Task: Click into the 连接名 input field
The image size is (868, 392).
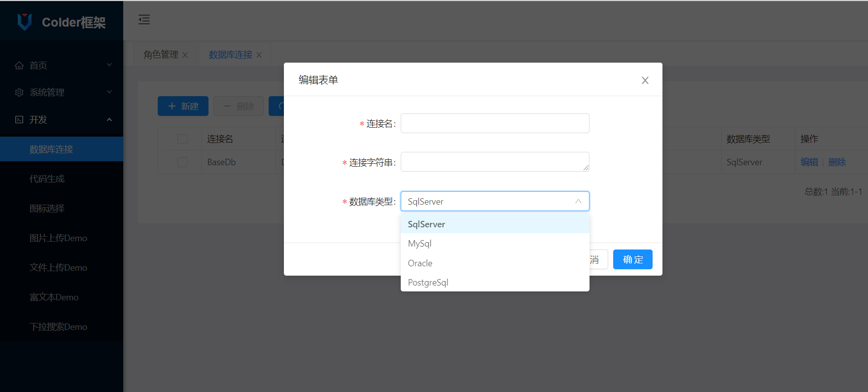Action: click(494, 123)
